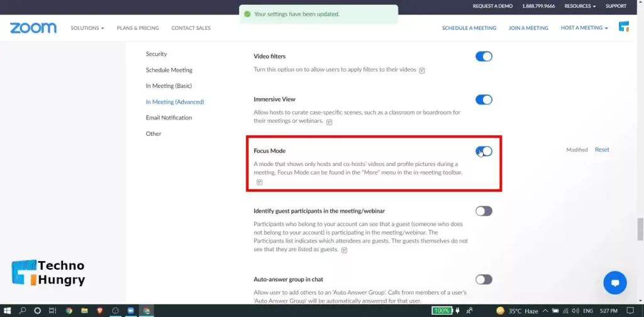This screenshot has width=644, height=317.
Task: Open Windows search from the taskbar
Action: pos(23,311)
